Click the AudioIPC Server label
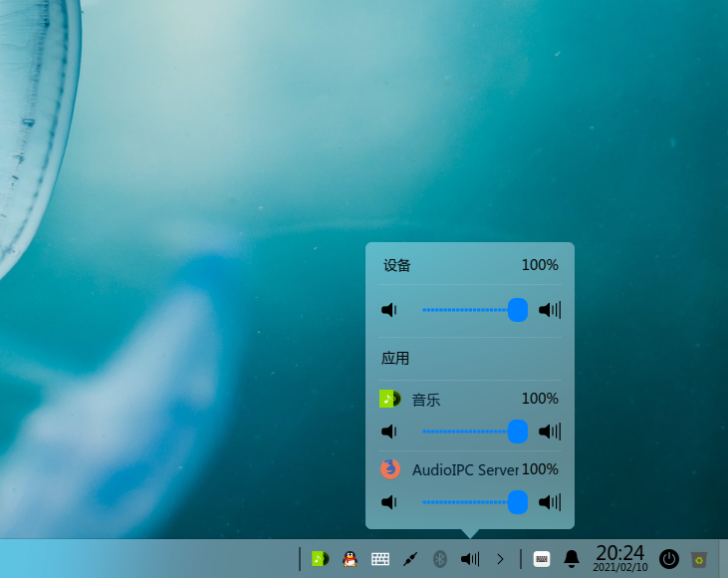 [465, 470]
